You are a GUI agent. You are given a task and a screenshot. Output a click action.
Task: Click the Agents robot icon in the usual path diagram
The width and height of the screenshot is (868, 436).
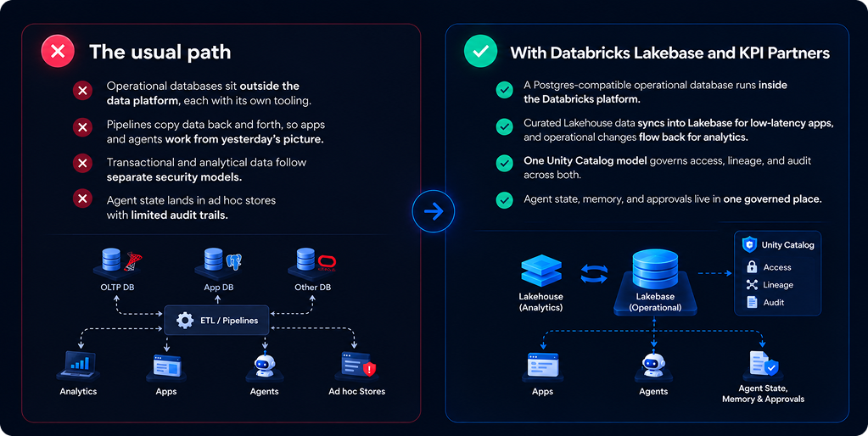click(x=265, y=366)
